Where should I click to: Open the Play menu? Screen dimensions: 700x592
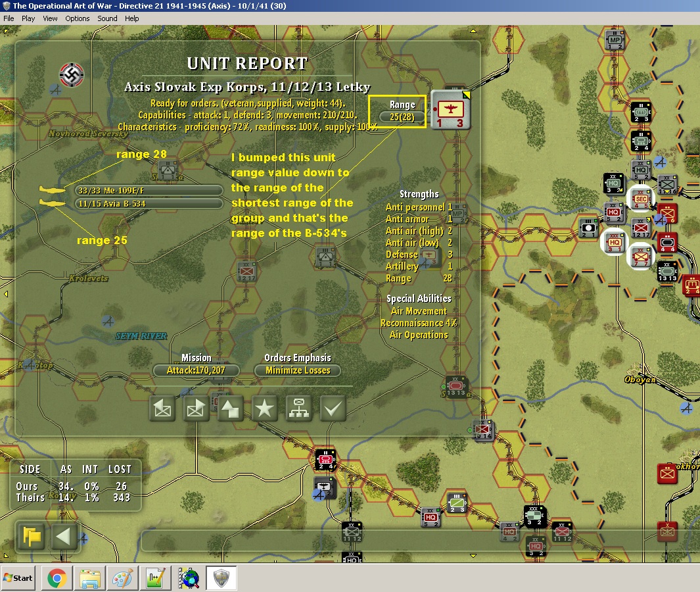point(28,18)
